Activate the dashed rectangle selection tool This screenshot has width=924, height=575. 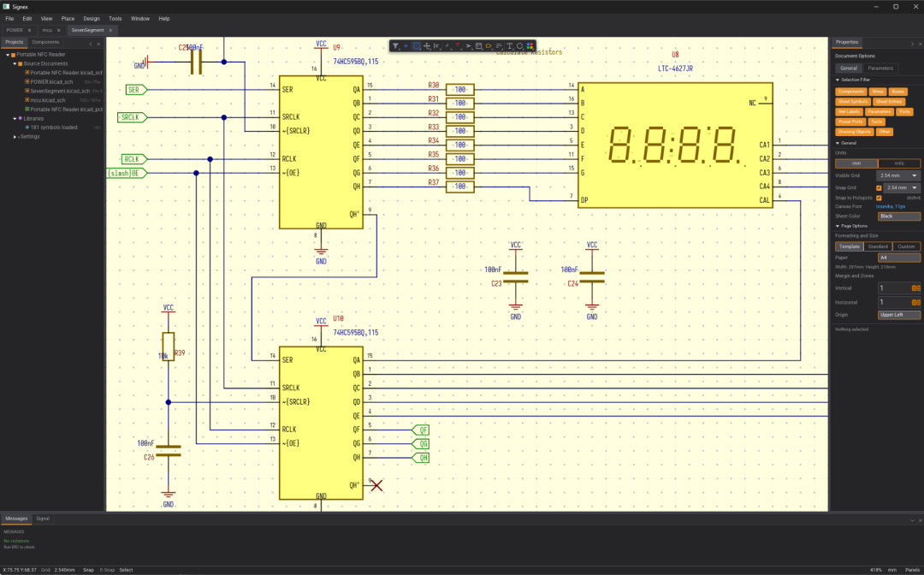(x=416, y=46)
